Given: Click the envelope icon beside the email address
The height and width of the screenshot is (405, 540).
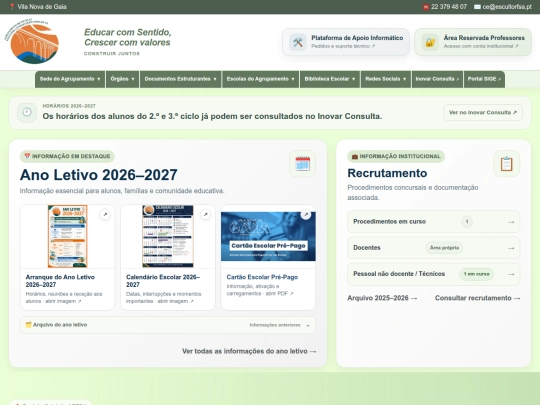Looking at the screenshot, I should (x=477, y=7).
